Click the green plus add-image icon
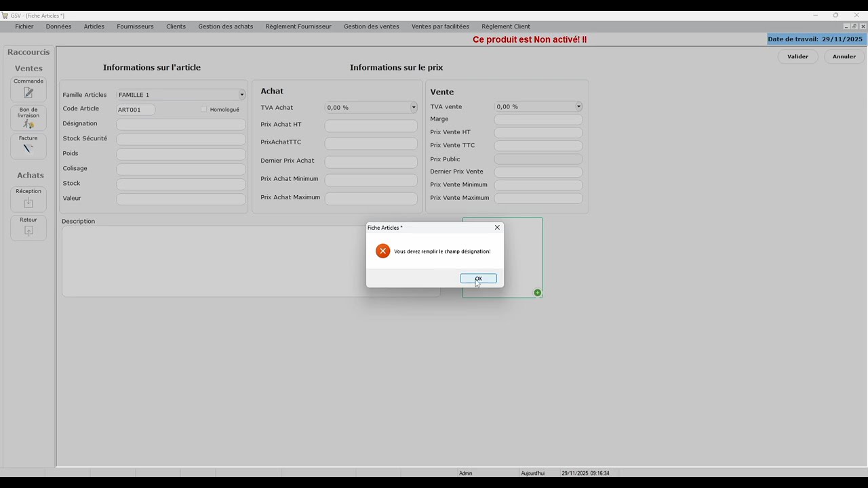868x488 pixels. 537,293
